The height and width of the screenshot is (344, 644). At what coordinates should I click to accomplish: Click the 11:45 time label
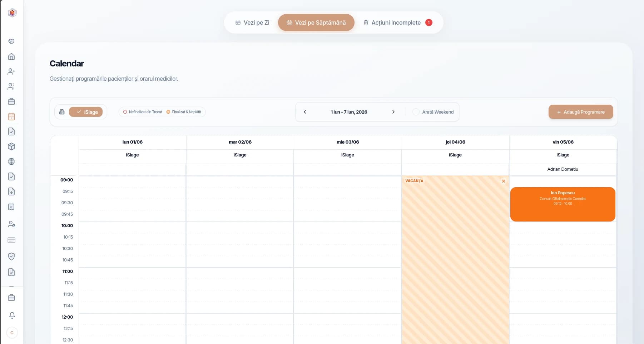68,306
